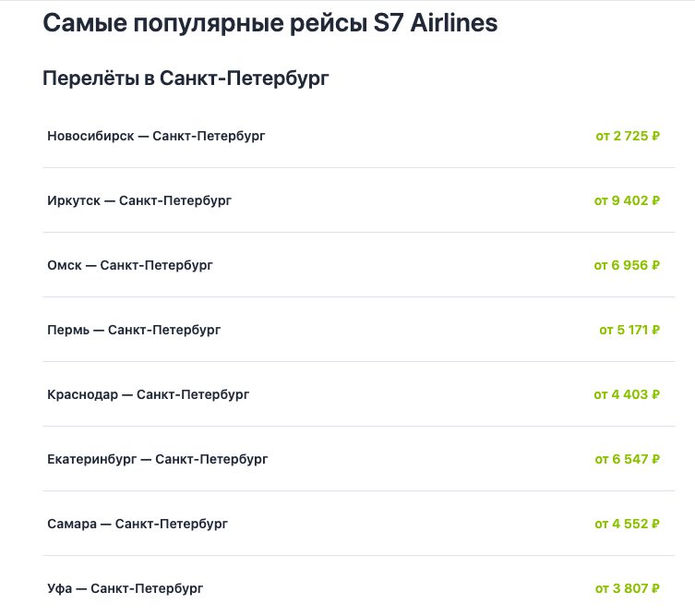Click 'S7 Airlines' in the page title
The image size is (695, 616).
pyautogui.click(x=433, y=23)
